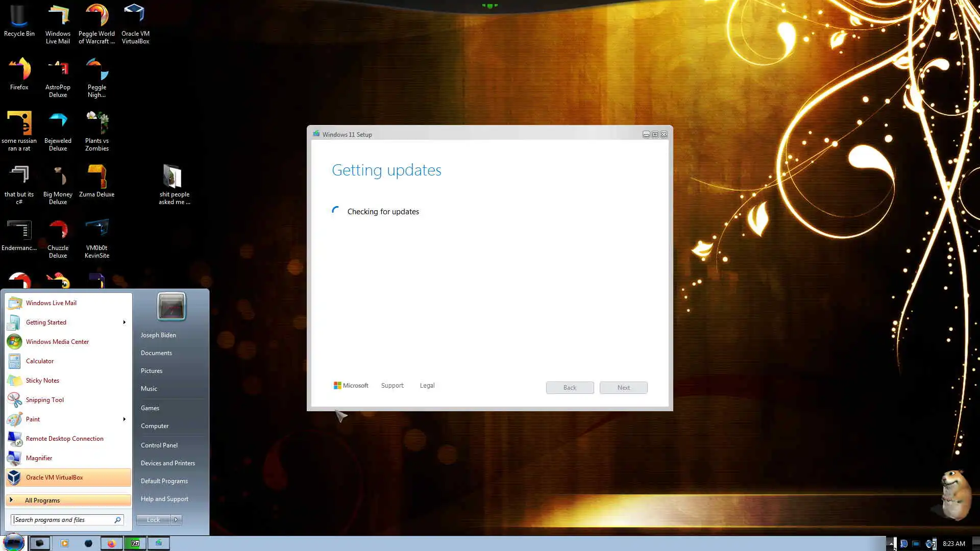Viewport: 980px width, 551px height.
Task: Open Oracle VM VirtualBox desktop shortcut
Action: (135, 23)
